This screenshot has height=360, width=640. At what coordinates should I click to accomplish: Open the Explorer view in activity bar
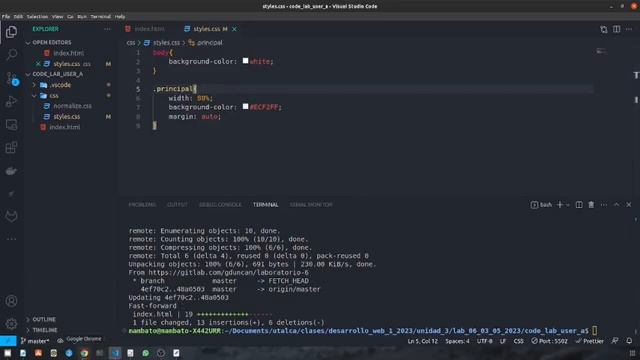pos(11,32)
